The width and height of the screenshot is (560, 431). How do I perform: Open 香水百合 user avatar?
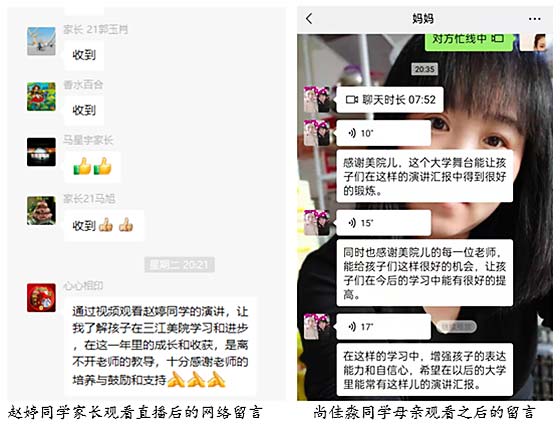click(41, 96)
